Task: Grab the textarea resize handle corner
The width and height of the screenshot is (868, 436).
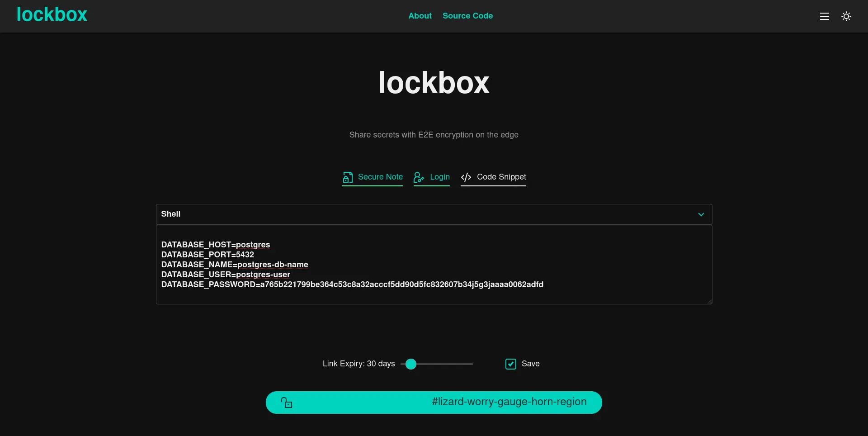Action: 709,301
